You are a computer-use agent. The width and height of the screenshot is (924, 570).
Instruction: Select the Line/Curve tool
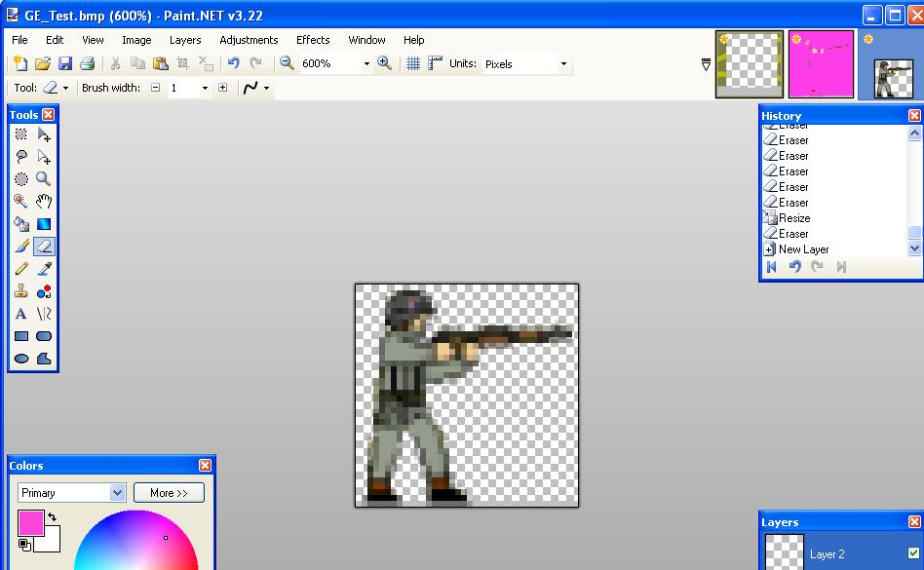44,314
